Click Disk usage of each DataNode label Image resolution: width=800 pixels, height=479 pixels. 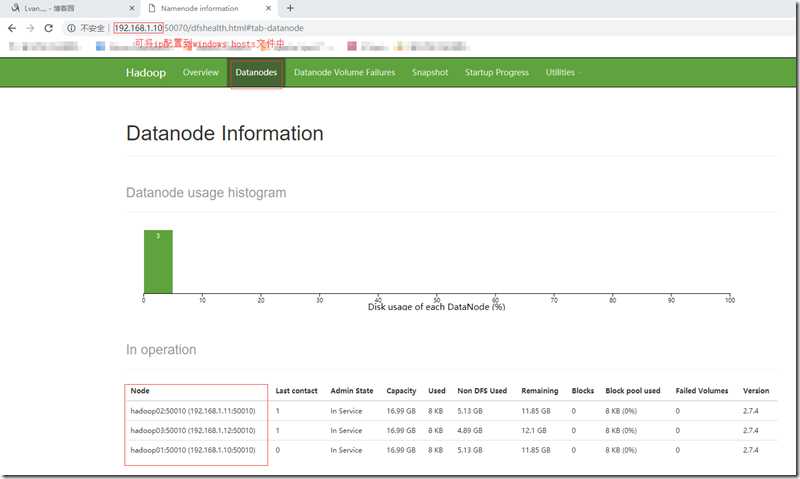(x=436, y=307)
